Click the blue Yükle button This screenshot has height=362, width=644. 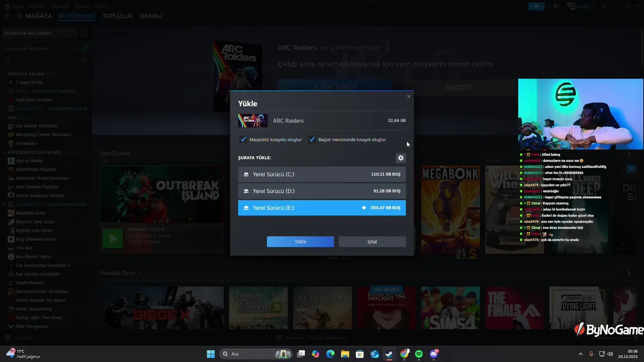(x=300, y=242)
